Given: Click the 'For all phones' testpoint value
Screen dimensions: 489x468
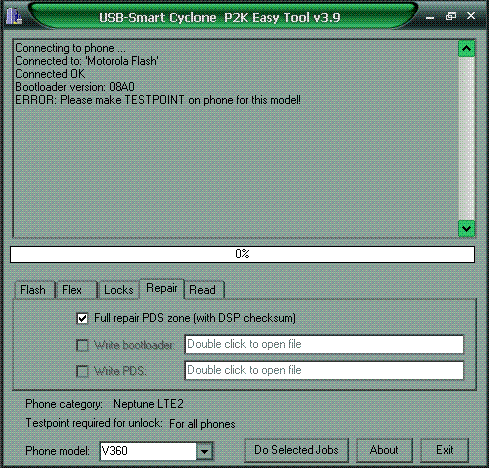Looking at the screenshot, I should [x=202, y=424].
